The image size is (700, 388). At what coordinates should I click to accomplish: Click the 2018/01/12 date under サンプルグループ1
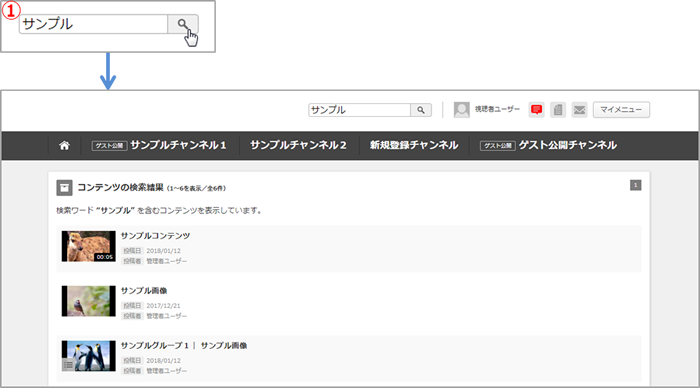tap(163, 361)
